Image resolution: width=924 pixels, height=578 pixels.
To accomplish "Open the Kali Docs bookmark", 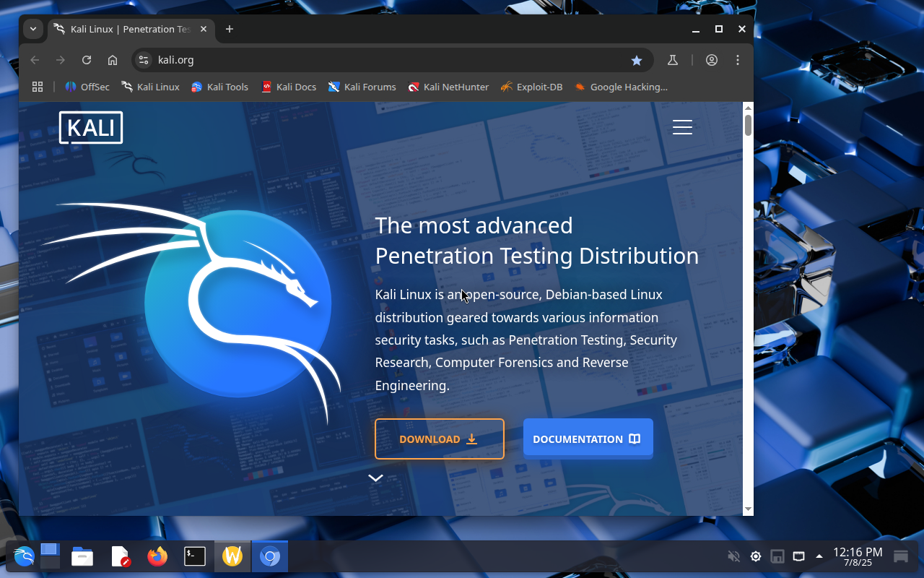I will 289,87.
